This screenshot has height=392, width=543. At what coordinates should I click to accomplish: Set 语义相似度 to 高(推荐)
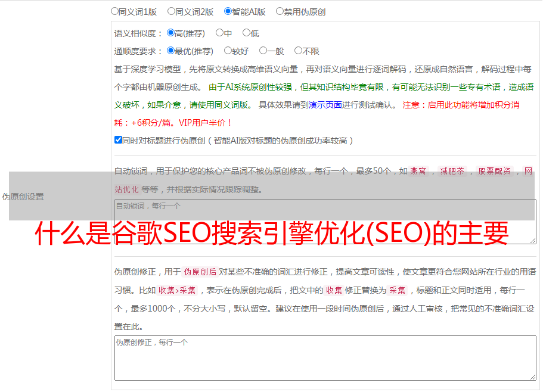pyautogui.click(x=170, y=33)
